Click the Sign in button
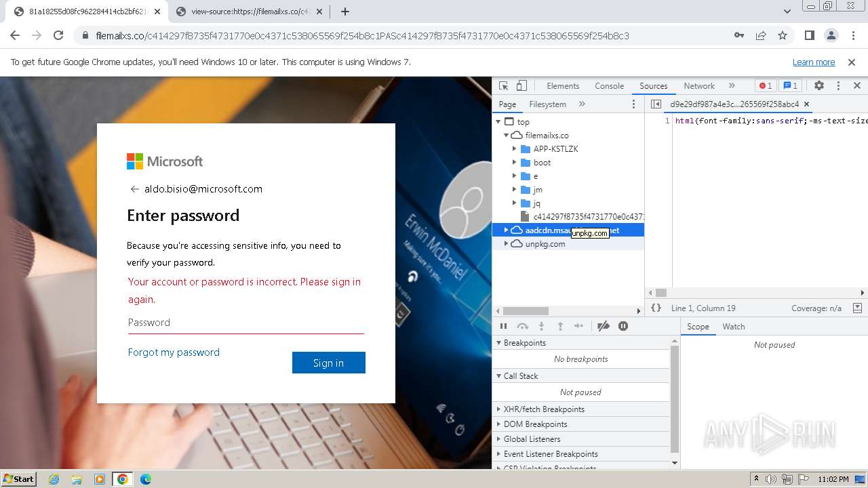This screenshot has width=868, height=488. click(x=329, y=363)
